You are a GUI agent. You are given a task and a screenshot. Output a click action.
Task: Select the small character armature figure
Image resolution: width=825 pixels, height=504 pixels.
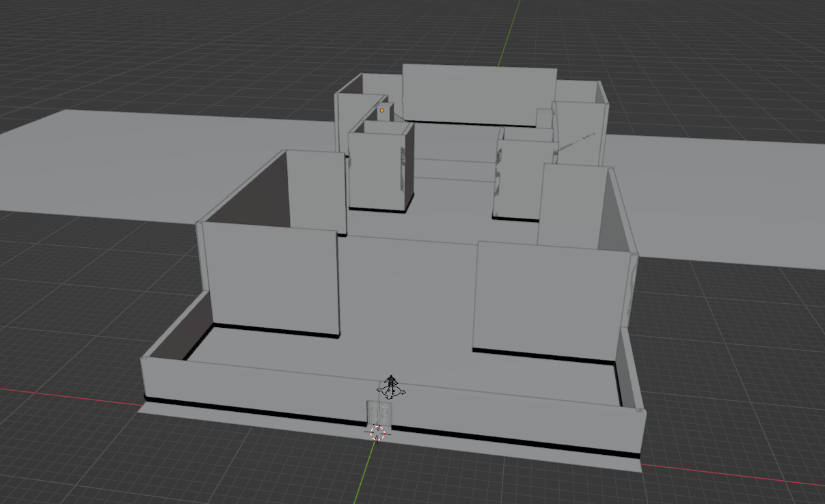[x=391, y=386]
